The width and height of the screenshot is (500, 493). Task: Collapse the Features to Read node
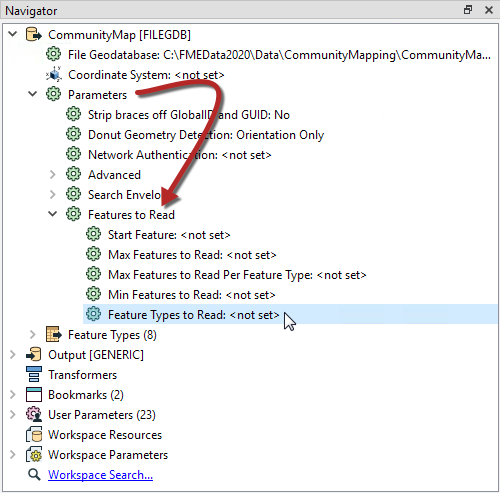53,214
